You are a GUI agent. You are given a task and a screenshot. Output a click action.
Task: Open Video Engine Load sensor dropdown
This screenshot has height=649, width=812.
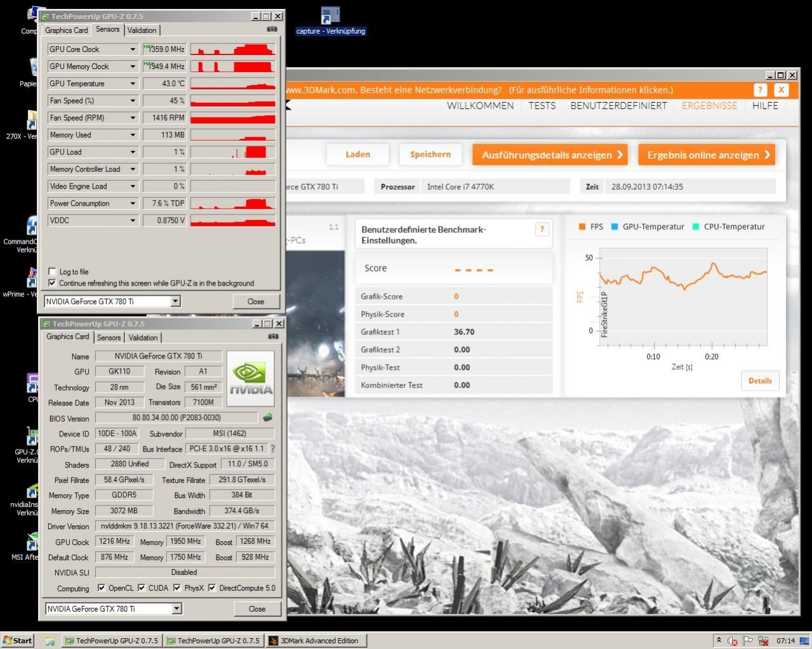coord(133,186)
